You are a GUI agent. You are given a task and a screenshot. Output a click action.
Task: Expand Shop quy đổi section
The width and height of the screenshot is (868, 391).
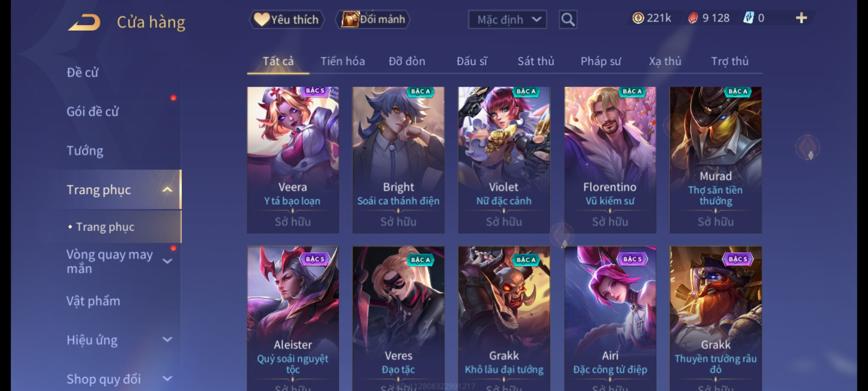[x=167, y=379]
